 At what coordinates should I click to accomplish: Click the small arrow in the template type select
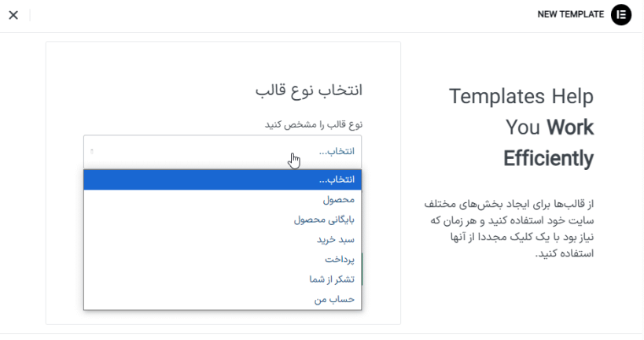92,150
